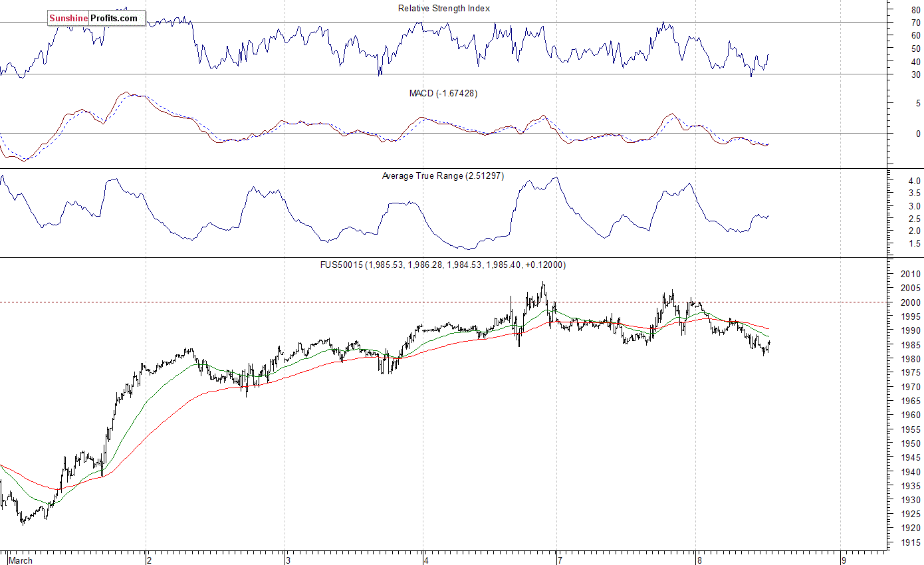Image resolution: width=924 pixels, height=565 pixels.
Task: Click the March label on date axis
Action: (21, 560)
